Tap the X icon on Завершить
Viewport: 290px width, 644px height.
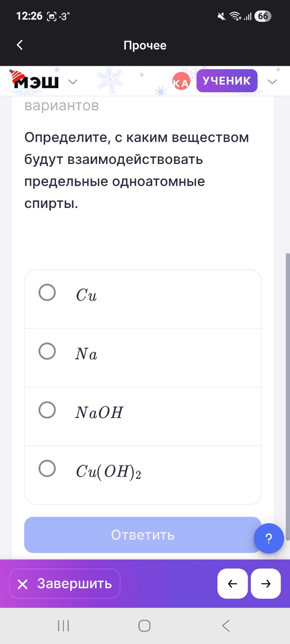coord(24,583)
